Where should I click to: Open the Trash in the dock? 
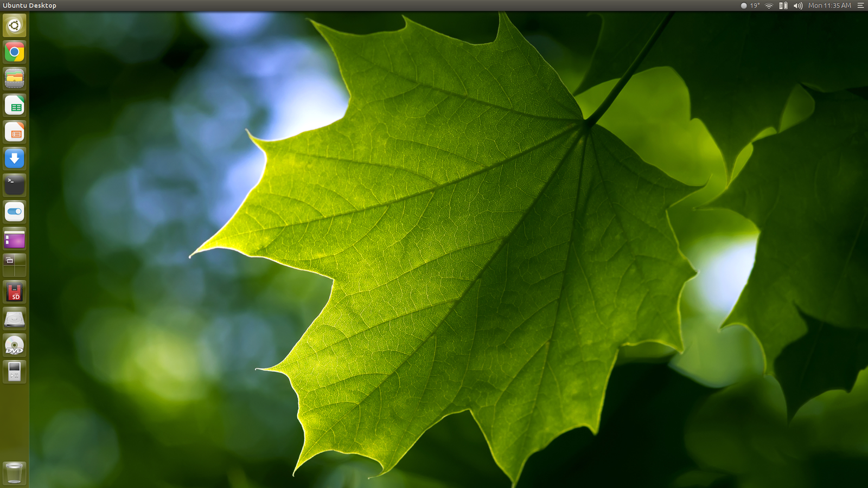coord(15,473)
